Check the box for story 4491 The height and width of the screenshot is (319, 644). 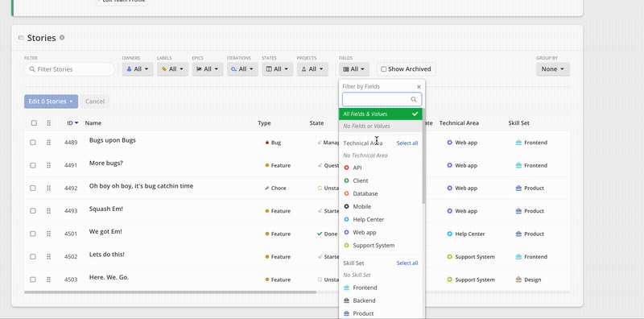33,165
